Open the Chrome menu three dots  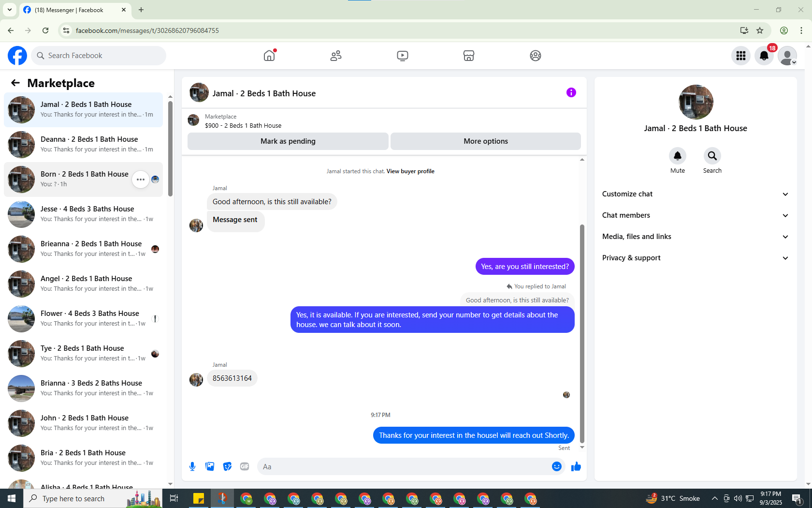coord(801,30)
